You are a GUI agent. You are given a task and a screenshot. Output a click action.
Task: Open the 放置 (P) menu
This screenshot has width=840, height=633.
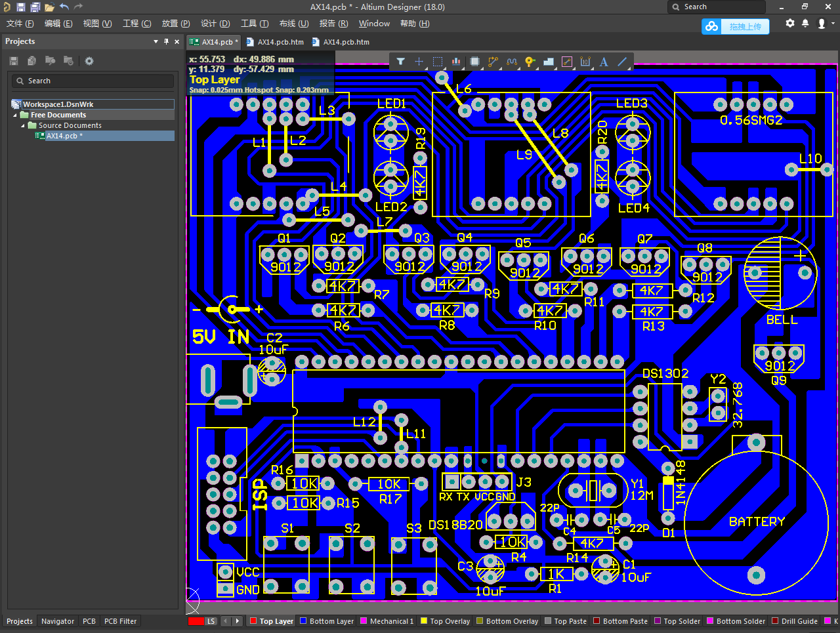pyautogui.click(x=176, y=24)
